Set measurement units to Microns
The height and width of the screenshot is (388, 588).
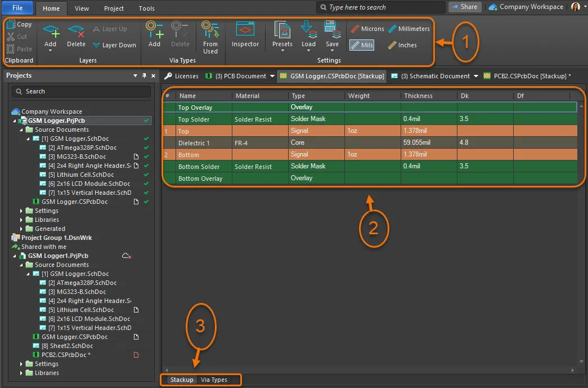click(367, 29)
